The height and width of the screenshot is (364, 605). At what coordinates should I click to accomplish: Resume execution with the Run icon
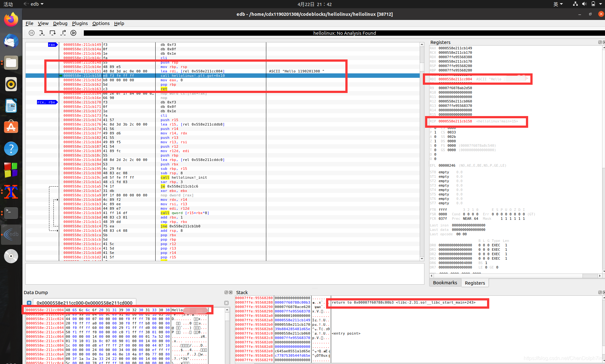click(x=74, y=33)
